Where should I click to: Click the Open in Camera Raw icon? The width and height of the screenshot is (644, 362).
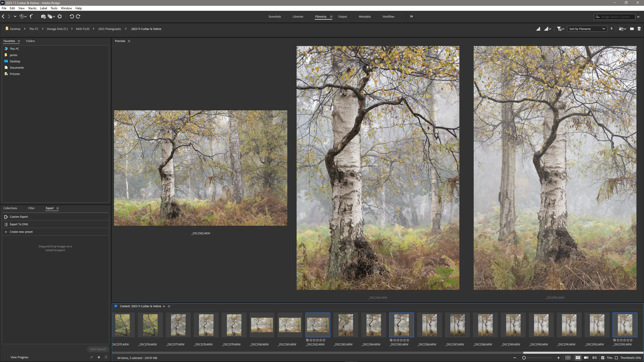[60, 17]
